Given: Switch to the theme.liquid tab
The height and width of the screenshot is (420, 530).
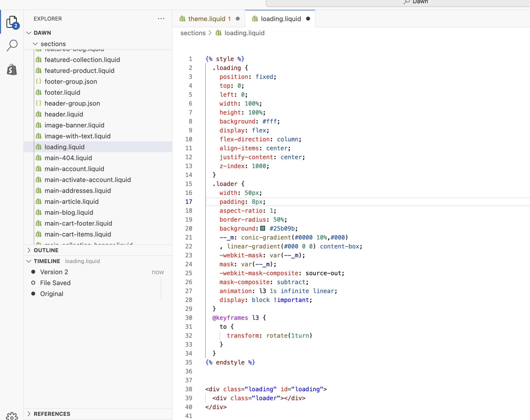Looking at the screenshot, I should pyautogui.click(x=206, y=19).
